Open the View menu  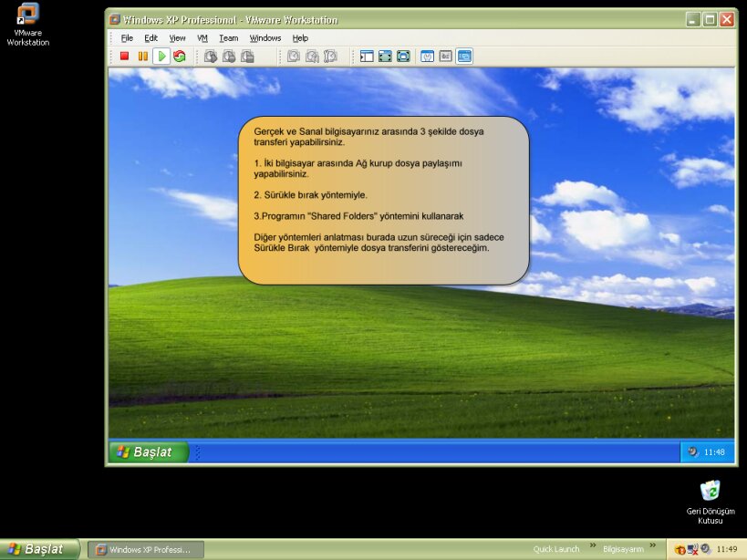point(177,38)
